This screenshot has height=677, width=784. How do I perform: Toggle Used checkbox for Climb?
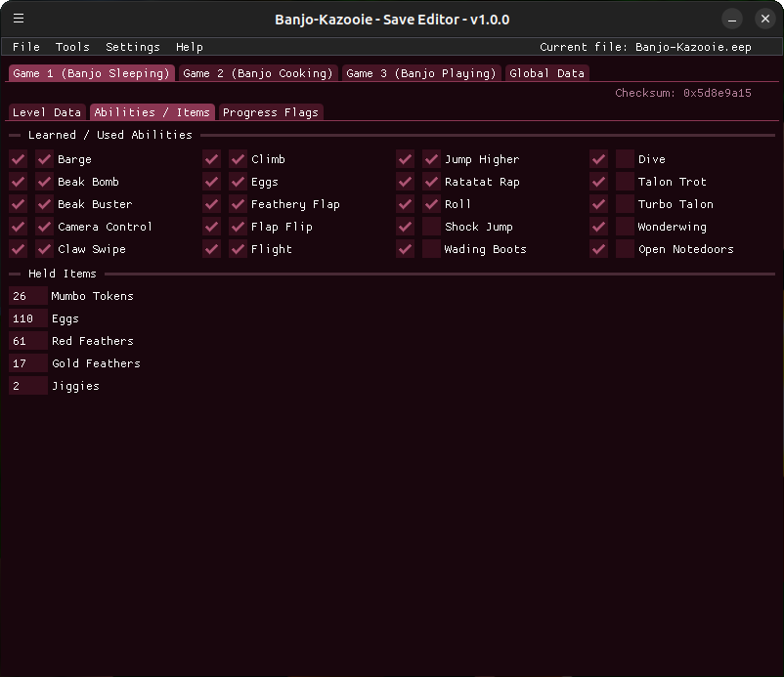238,159
